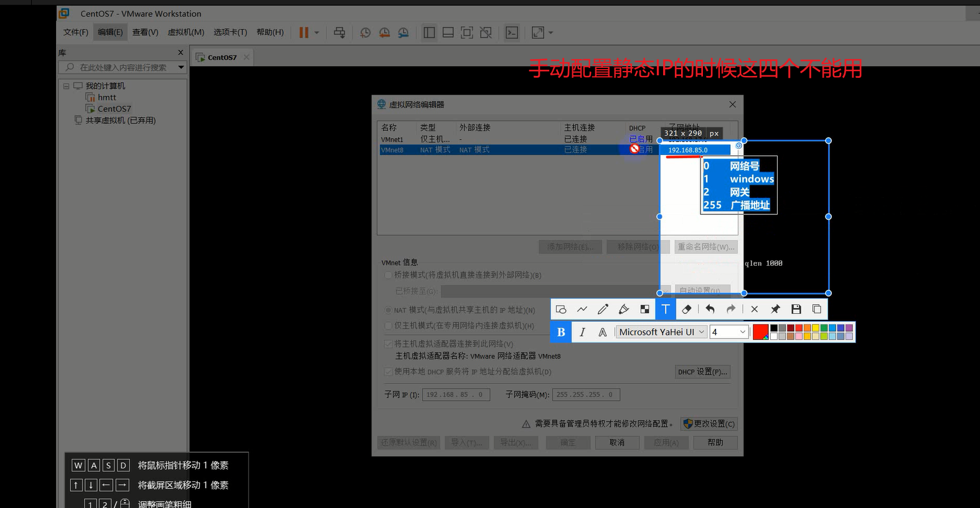The image size is (980, 508).
Task: Open the 查看(V) menu
Action: (145, 32)
